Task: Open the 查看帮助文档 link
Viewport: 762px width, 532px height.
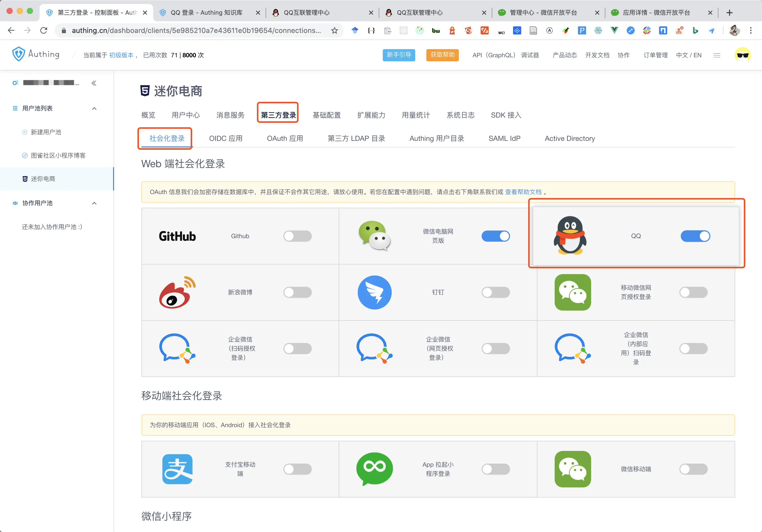Action: [x=523, y=192]
